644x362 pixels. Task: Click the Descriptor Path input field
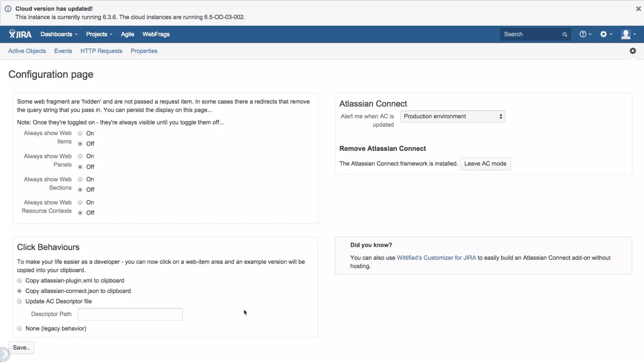pyautogui.click(x=130, y=314)
